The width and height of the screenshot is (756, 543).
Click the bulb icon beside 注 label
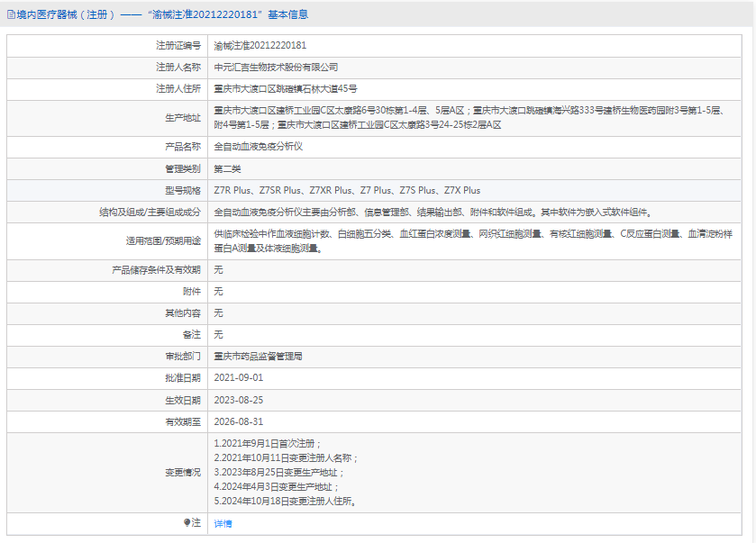click(187, 523)
